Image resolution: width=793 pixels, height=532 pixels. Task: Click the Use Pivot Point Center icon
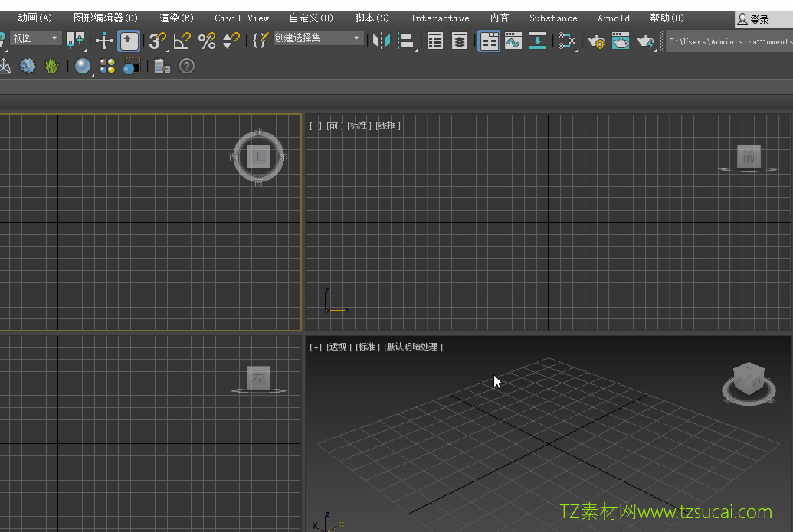pyautogui.click(x=75, y=41)
